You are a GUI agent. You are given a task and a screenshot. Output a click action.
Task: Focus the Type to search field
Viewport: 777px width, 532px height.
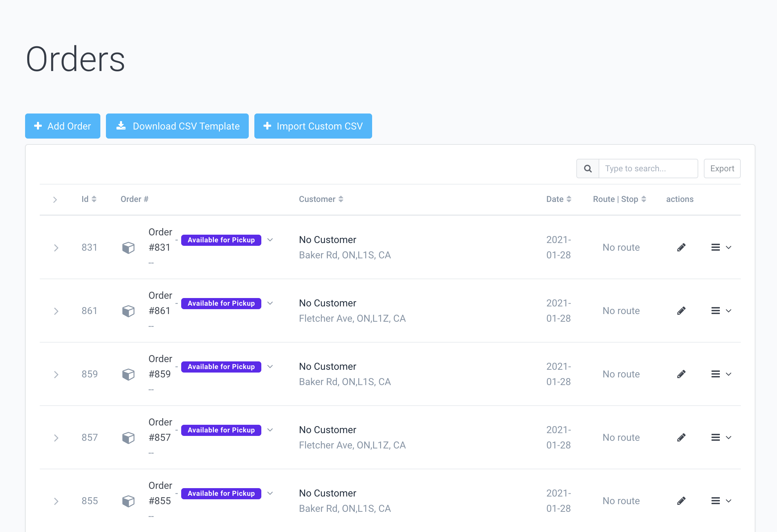(648, 169)
